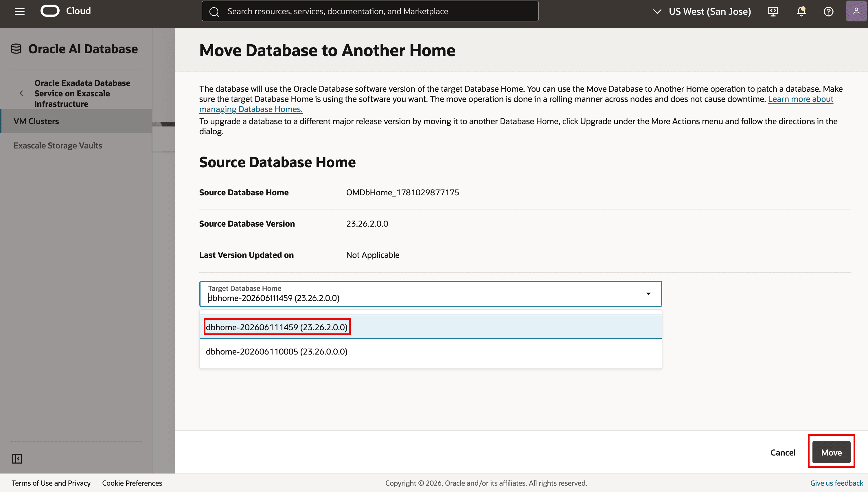Collapse the sidebar with bottom-left panel icon
868x492 pixels.
click(x=17, y=458)
